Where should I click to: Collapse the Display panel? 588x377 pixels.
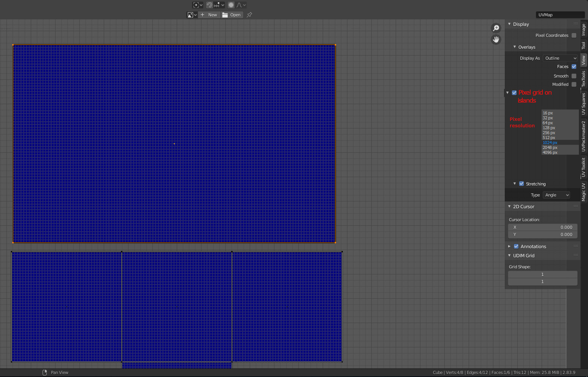pos(509,24)
